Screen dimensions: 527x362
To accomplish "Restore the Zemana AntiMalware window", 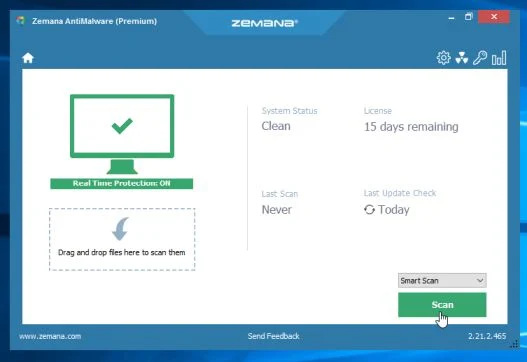I will tap(469, 17).
